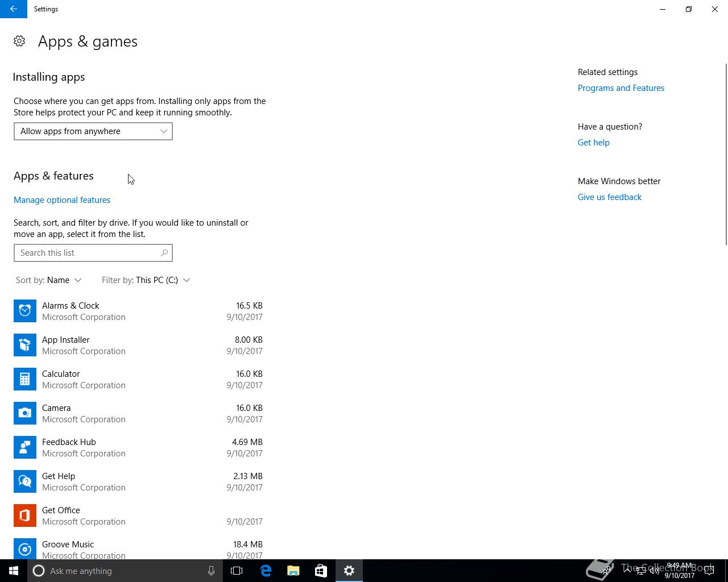
Task: Click the Camera app icon
Action: pos(25,413)
